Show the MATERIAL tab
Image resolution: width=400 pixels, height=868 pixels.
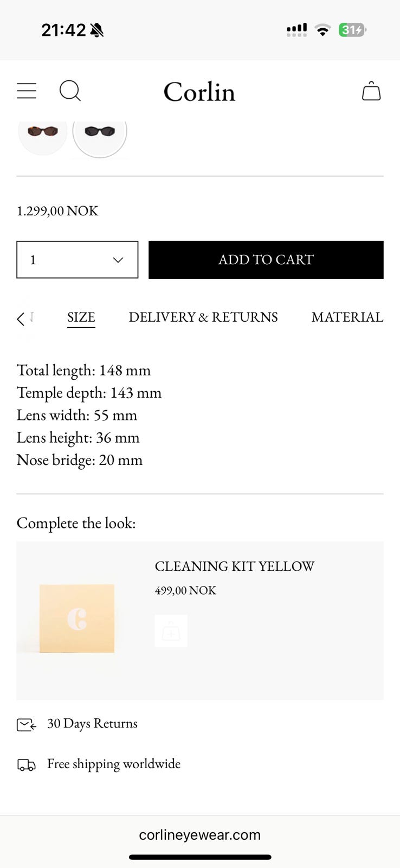tap(347, 317)
